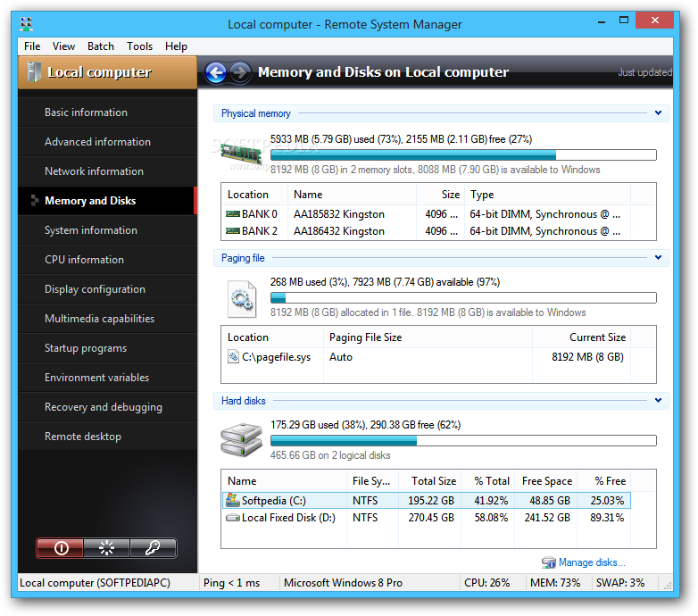The width and height of the screenshot is (698, 616).
Task: View CPU information
Action: (x=107, y=260)
